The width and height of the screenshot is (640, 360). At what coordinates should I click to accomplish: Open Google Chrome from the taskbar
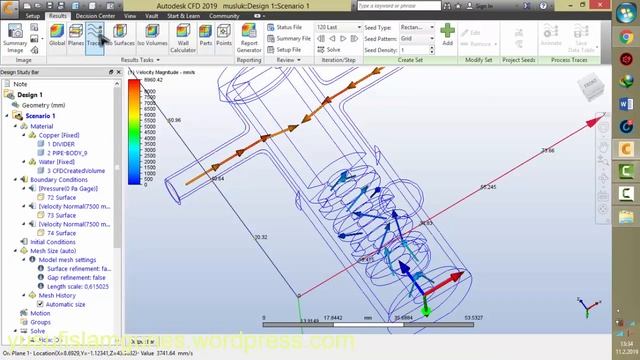tap(626, 37)
